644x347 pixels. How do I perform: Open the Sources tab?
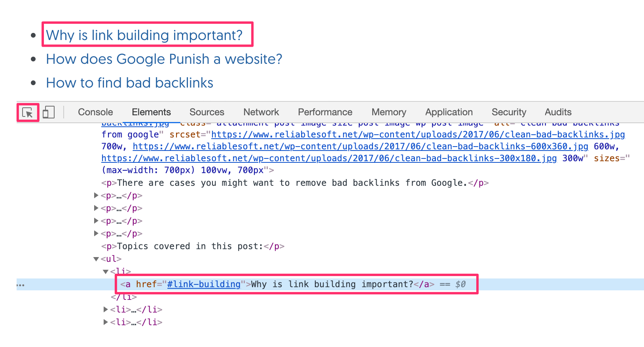[206, 112]
